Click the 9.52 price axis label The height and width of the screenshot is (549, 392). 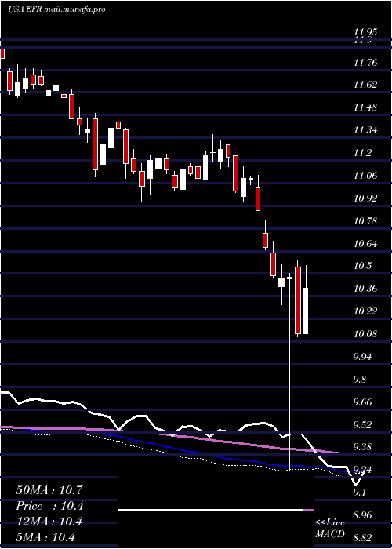tap(363, 425)
